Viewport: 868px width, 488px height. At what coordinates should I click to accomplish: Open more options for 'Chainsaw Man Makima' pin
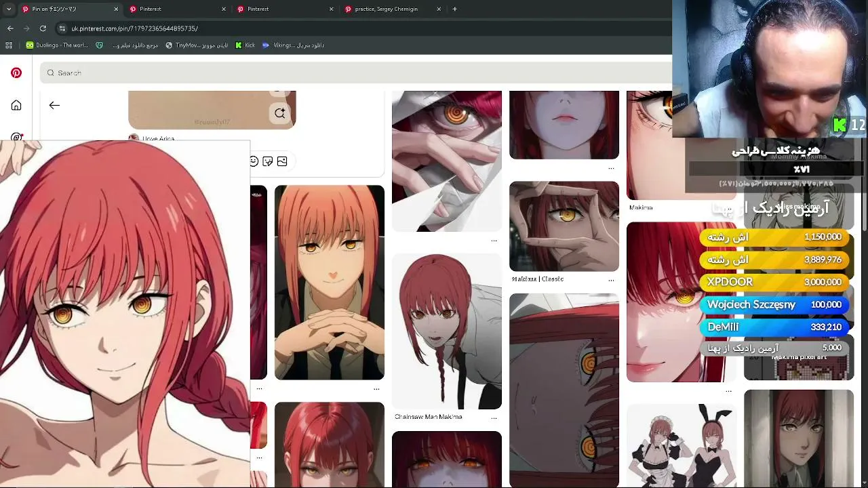click(494, 417)
